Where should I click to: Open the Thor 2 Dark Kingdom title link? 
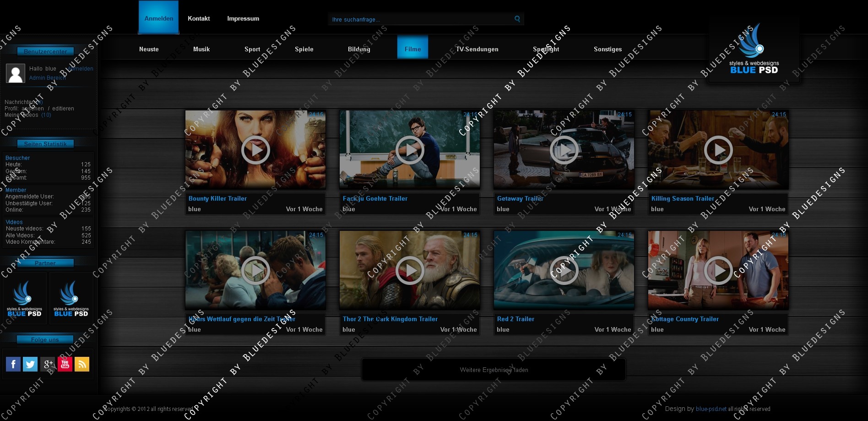click(390, 319)
